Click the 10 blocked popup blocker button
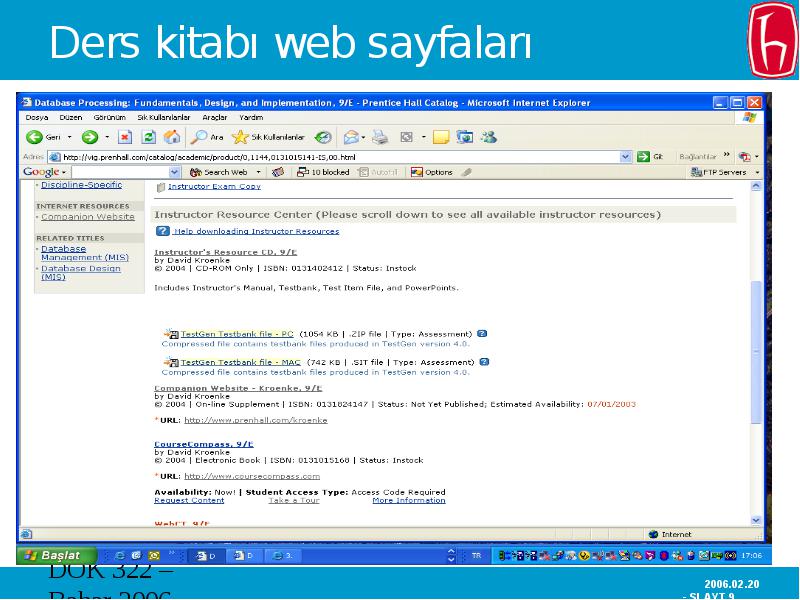 click(323, 172)
